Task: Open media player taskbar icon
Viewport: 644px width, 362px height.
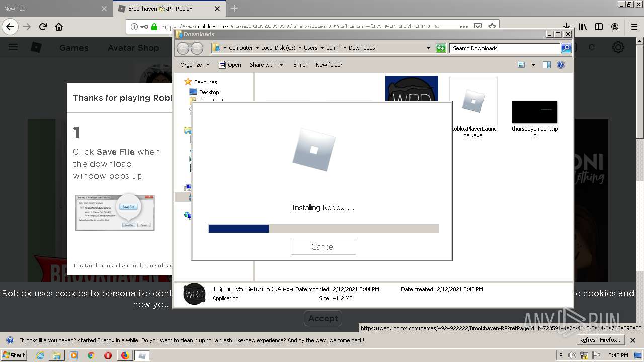Action: click(x=74, y=355)
